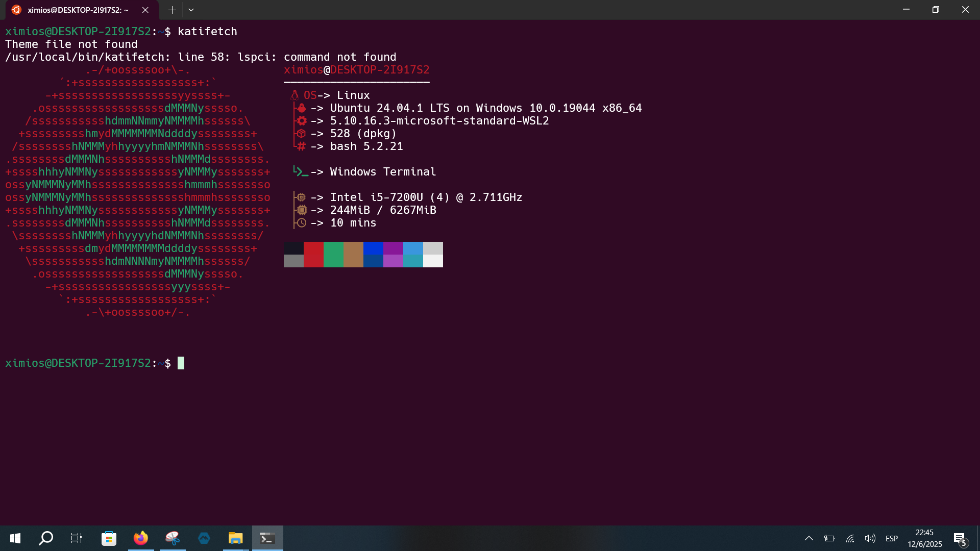Viewport: 980px width, 551px height.
Task: Open Firefox from the taskbar
Action: coord(141,538)
